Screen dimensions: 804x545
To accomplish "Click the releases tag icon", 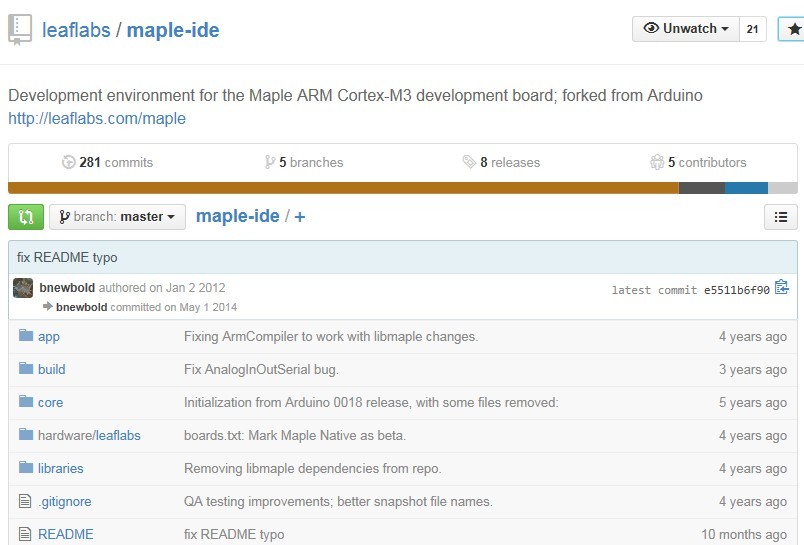I will click(x=469, y=162).
